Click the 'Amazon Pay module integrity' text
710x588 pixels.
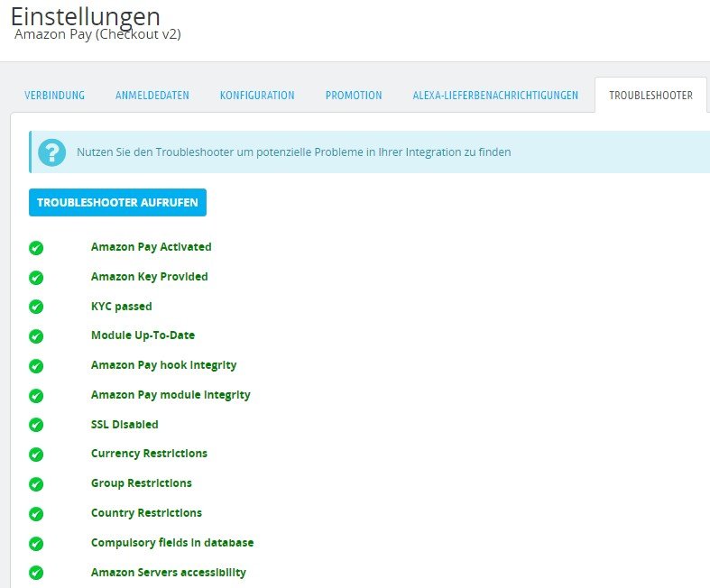point(171,395)
